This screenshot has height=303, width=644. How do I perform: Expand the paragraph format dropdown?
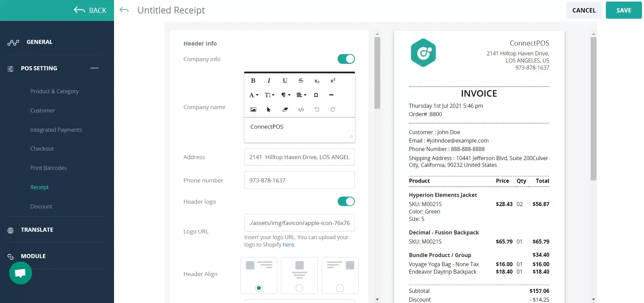pos(286,95)
